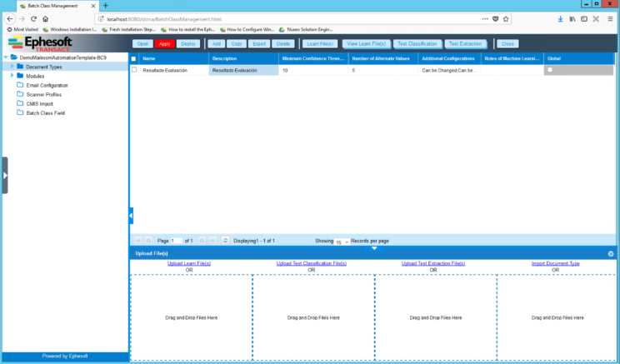Viewport: 620px width, 364px height.
Task: Add a new document type
Action: [217, 44]
